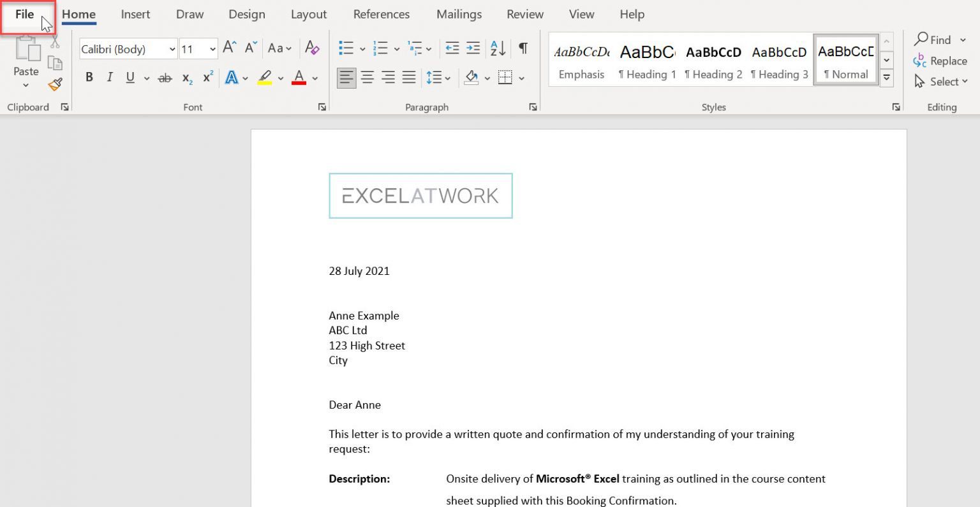980x507 pixels.
Task: Apply the Emphasis style
Action: [x=581, y=61]
